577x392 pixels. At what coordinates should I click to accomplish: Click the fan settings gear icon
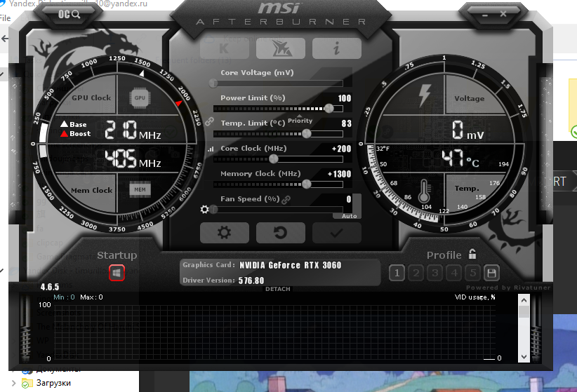tap(204, 209)
